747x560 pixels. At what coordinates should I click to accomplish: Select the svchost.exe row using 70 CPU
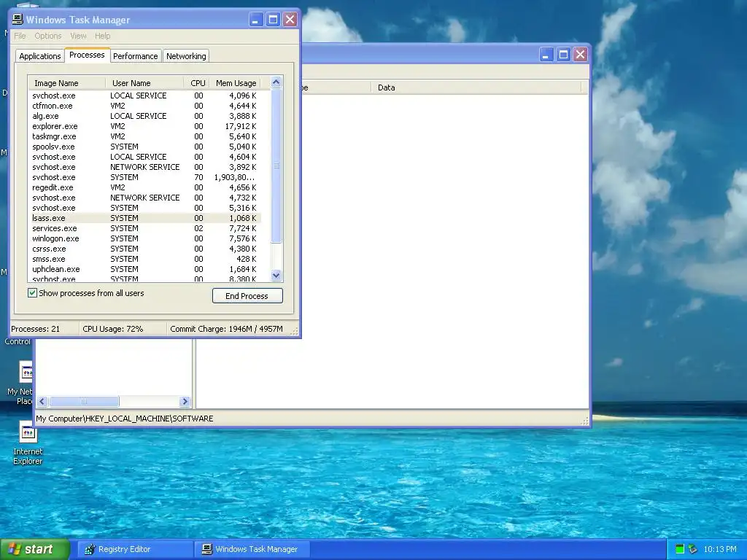click(x=144, y=177)
